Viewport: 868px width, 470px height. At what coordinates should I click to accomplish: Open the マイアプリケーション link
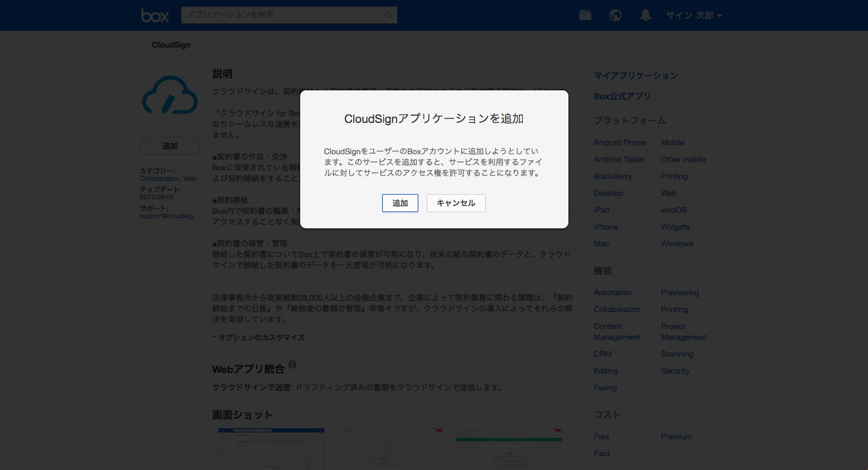(x=635, y=76)
